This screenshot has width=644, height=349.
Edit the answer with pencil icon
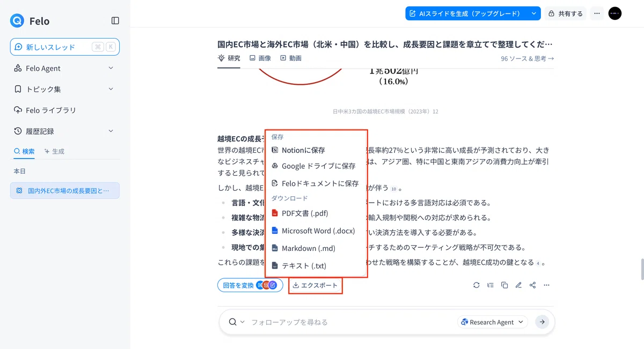pos(518,285)
